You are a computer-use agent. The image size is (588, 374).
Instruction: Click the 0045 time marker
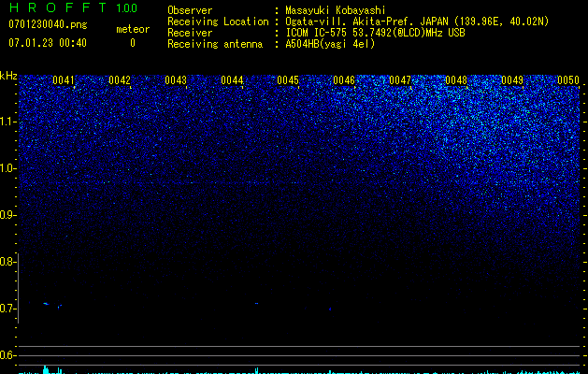tap(288, 79)
